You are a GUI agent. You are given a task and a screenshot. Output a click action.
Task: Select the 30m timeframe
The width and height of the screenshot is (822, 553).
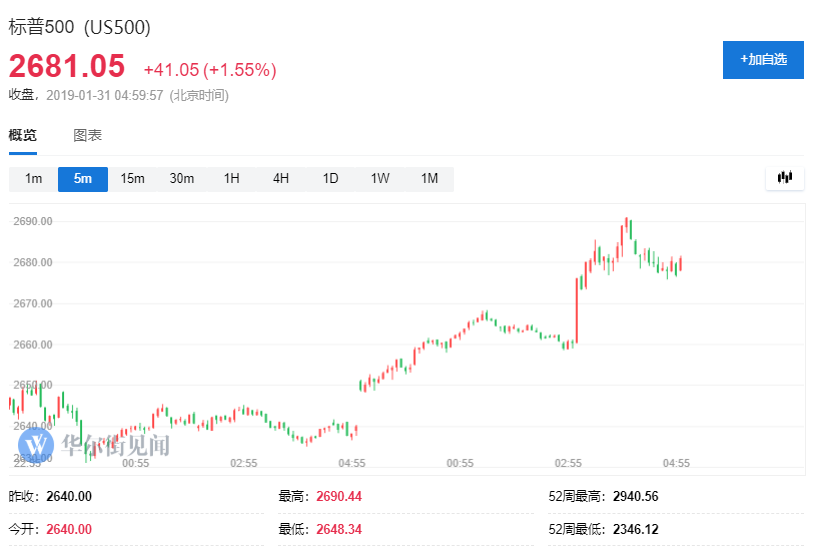[182, 179]
